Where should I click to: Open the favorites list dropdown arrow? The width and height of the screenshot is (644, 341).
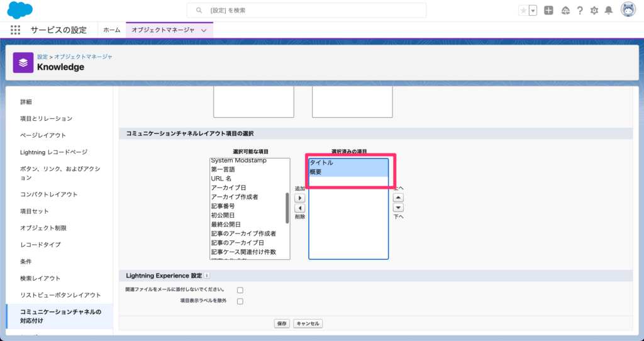(533, 11)
